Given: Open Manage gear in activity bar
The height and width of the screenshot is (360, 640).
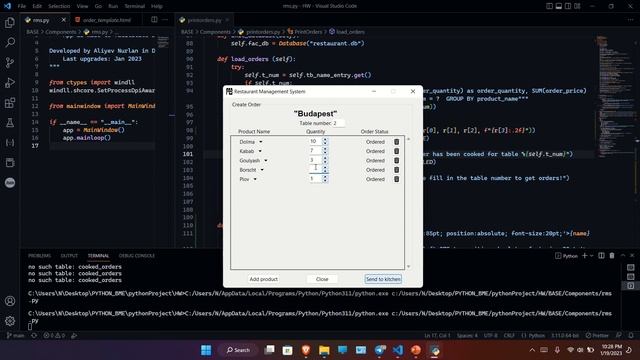Looking at the screenshot, I should [10, 321].
